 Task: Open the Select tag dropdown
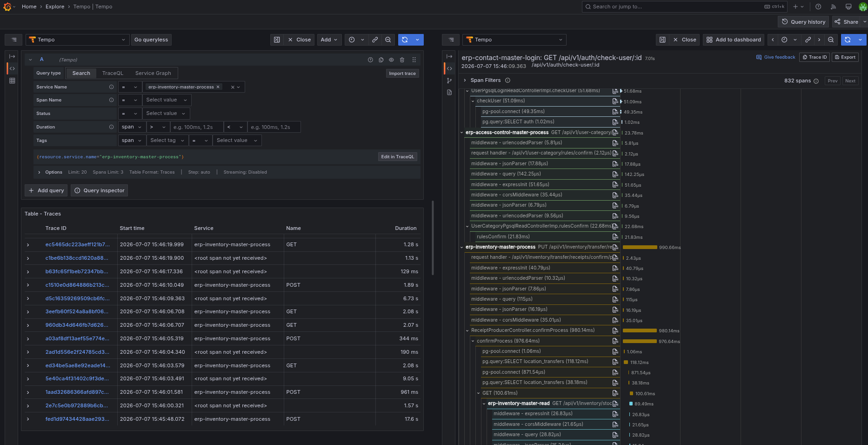pos(167,141)
